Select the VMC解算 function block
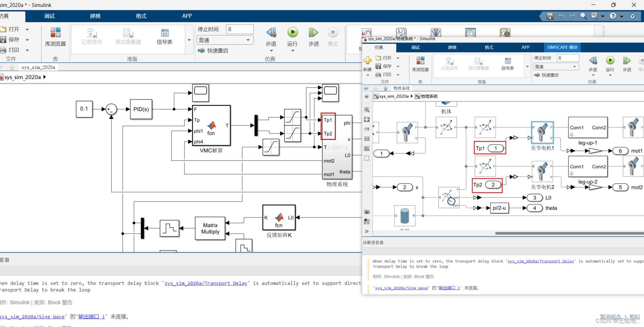Viewport: 644px width, 327px height. [x=211, y=125]
